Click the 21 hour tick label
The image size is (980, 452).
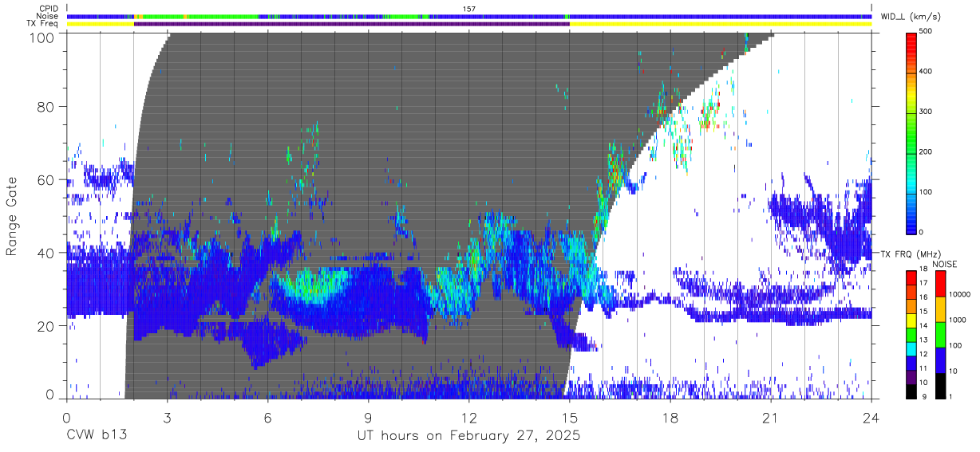pyautogui.click(x=770, y=417)
